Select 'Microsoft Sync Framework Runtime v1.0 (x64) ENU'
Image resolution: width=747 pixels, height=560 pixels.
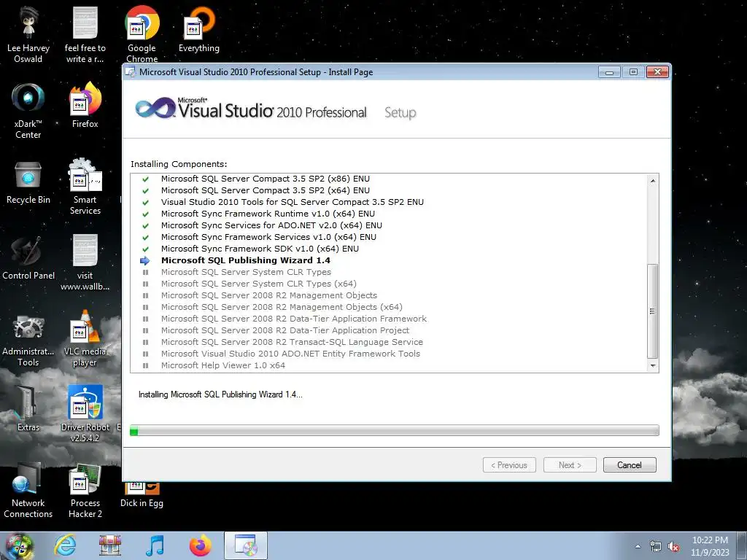click(268, 214)
